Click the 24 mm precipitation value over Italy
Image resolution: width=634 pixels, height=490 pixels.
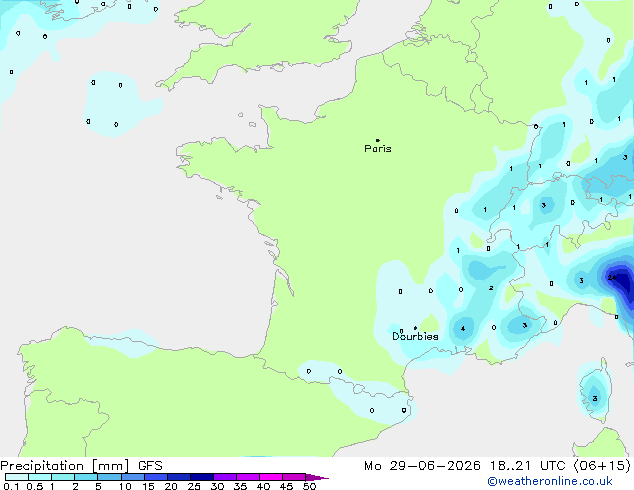point(611,278)
